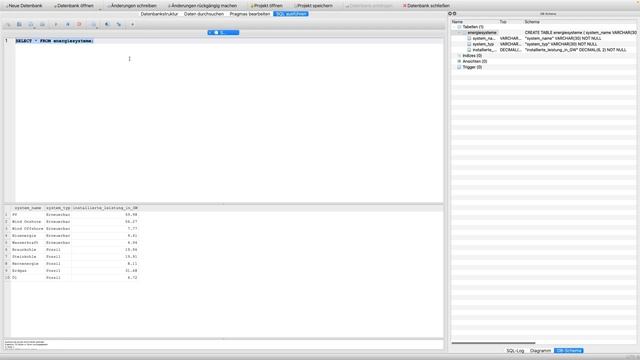Click Änderungen rückgängig machen

[202, 6]
